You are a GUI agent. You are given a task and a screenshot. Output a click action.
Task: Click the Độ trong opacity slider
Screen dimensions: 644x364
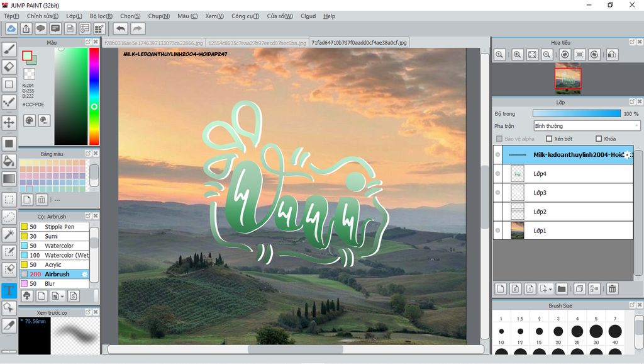[x=576, y=113]
